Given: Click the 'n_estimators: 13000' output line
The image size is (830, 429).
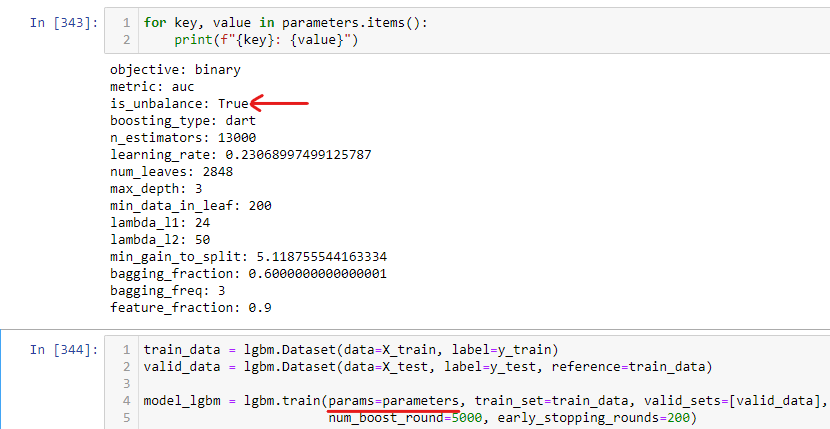Looking at the screenshot, I should (183, 138).
